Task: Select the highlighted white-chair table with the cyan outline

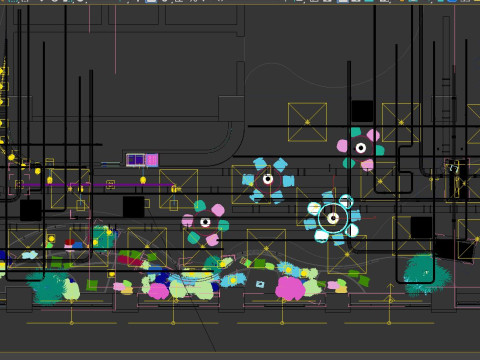Action: 333,218
